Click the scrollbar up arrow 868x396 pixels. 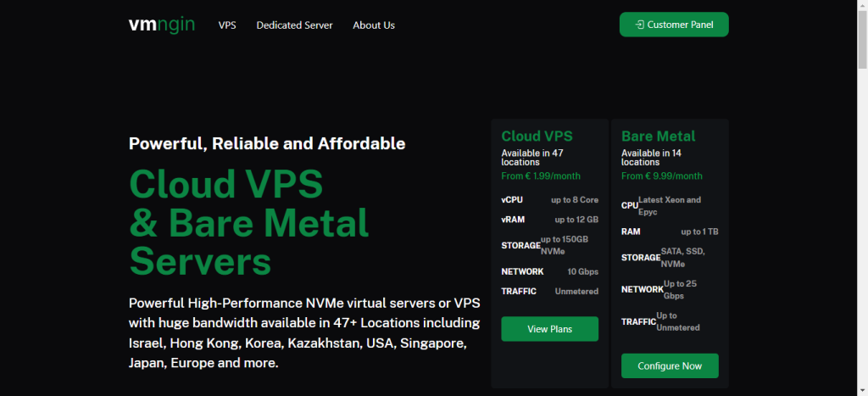coord(861,6)
